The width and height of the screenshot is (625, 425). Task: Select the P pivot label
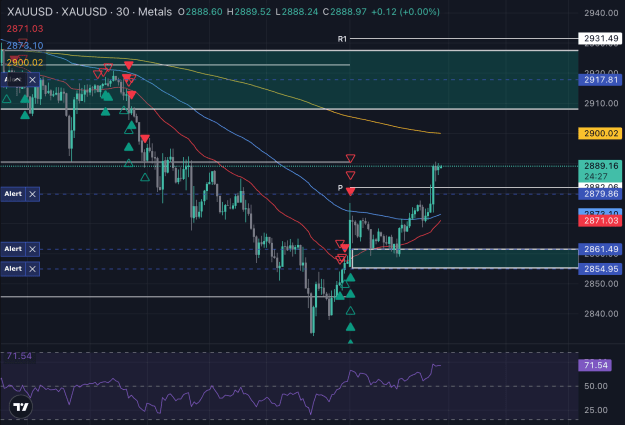tap(340, 188)
